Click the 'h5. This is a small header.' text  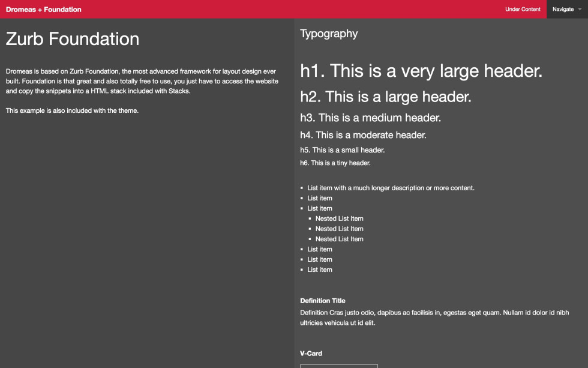pos(343,150)
